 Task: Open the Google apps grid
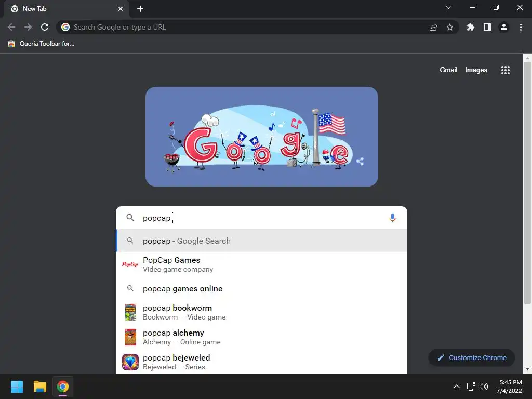[506, 70]
